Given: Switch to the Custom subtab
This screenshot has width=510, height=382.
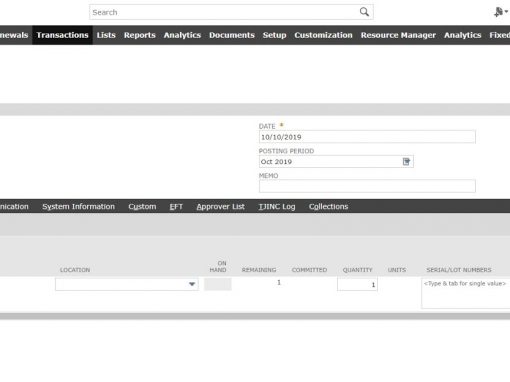Looking at the screenshot, I should click(x=142, y=207).
